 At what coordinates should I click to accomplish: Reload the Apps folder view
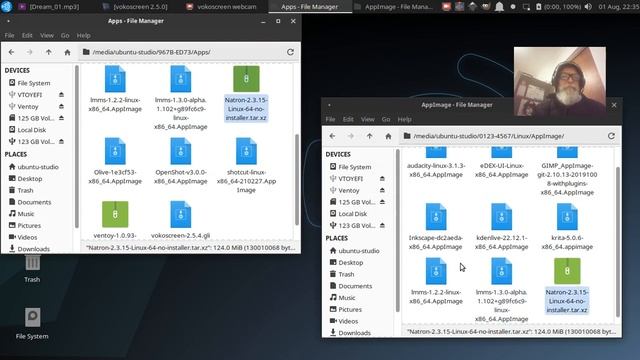(x=290, y=52)
